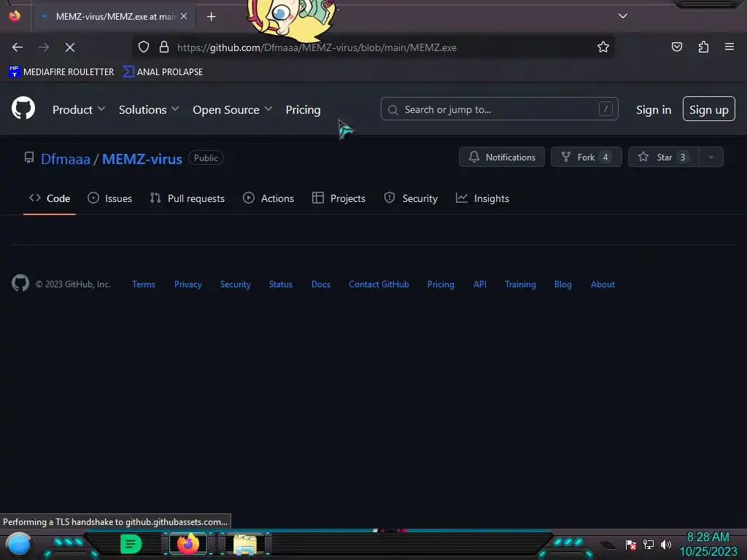Viewport: 747px width, 560px height.
Task: Open the green notes app on taskbar
Action: tap(131, 544)
